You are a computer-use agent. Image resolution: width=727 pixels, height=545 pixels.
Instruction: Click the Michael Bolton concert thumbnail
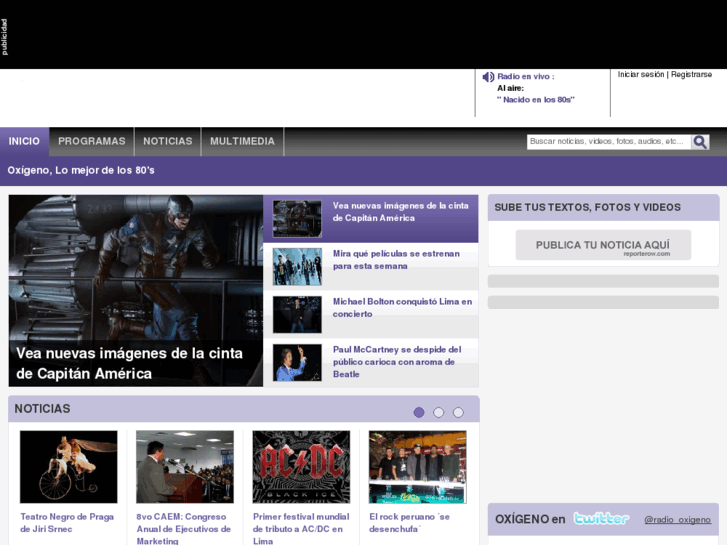point(297,314)
